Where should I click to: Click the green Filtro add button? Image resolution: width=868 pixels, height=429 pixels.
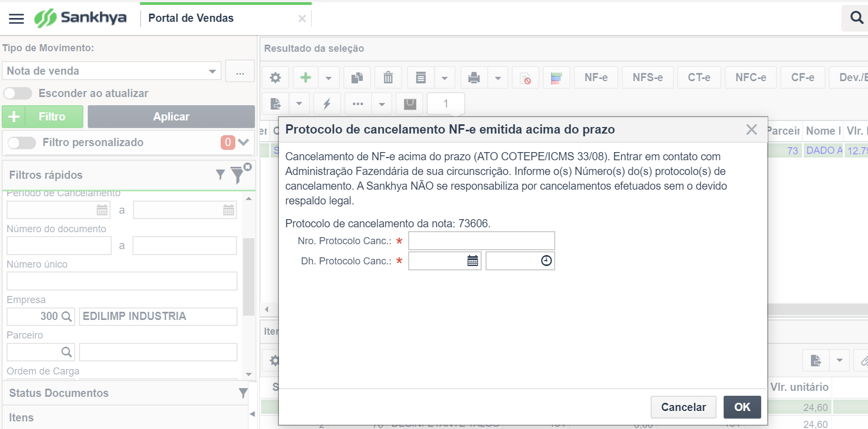click(43, 117)
